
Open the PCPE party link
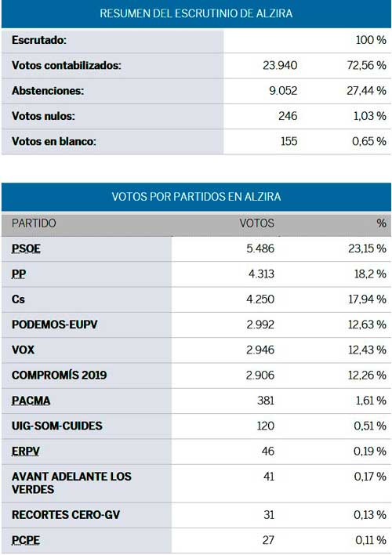point(26,540)
